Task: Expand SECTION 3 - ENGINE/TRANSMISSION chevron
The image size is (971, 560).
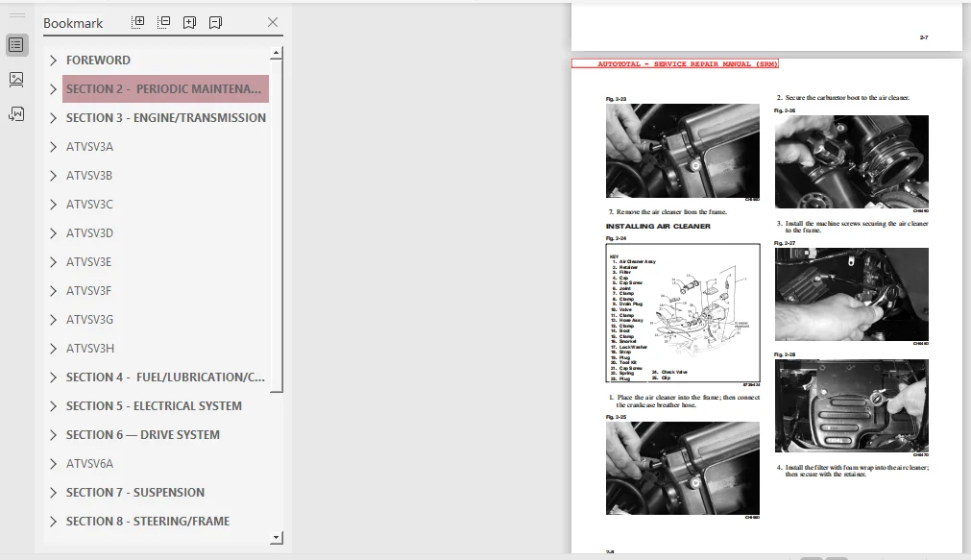Action: point(53,118)
